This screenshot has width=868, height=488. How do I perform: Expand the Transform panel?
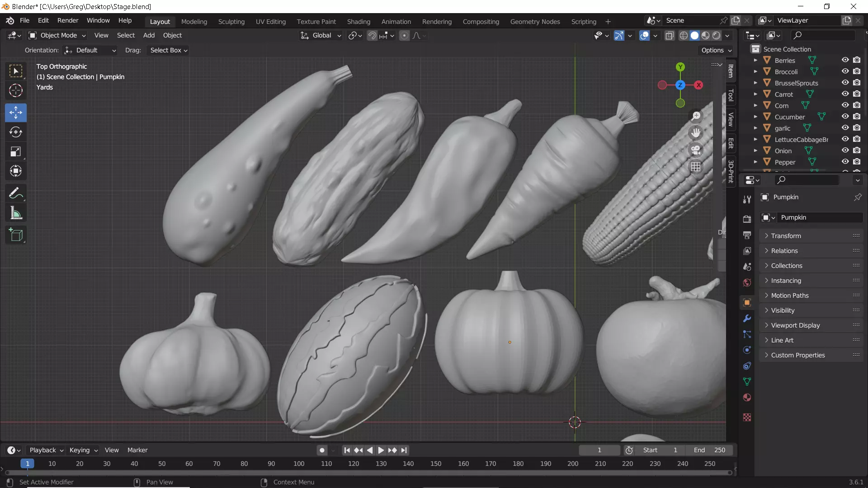click(x=786, y=236)
